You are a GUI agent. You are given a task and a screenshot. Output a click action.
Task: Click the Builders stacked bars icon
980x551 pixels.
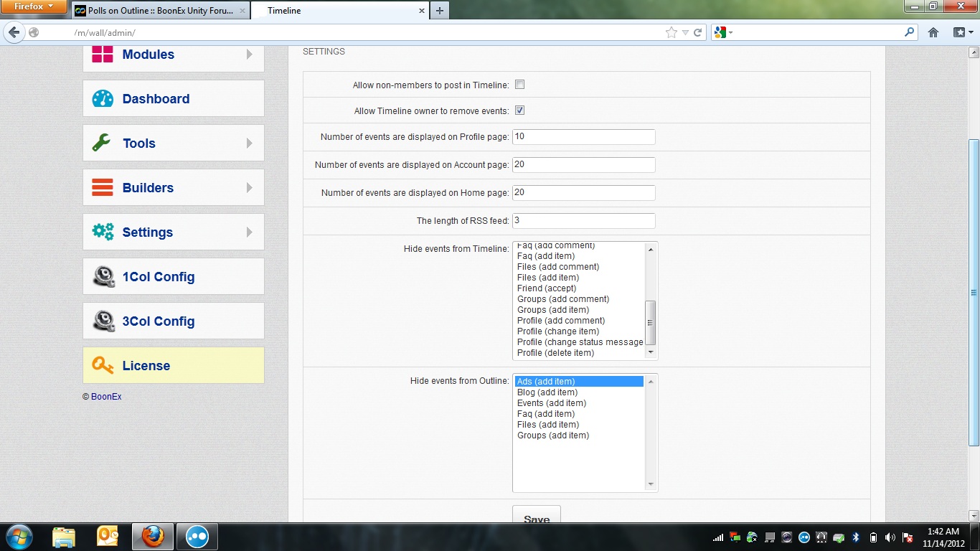point(103,188)
